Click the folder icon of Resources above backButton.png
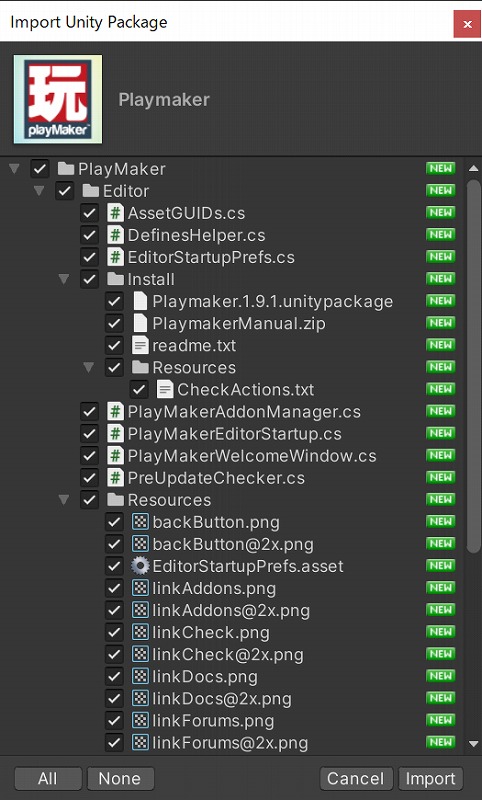 115,500
